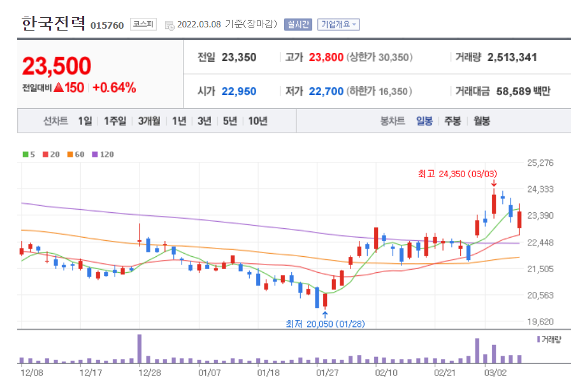Click the purple 120-day moving average swatch
Screen dimensions: 571x392
point(95,154)
